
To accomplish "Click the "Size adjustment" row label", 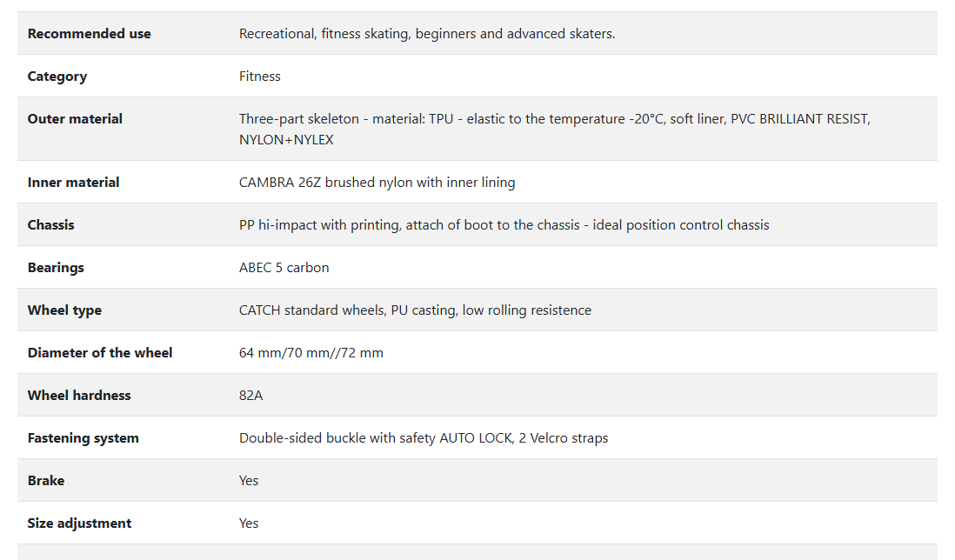I will (x=79, y=523).
